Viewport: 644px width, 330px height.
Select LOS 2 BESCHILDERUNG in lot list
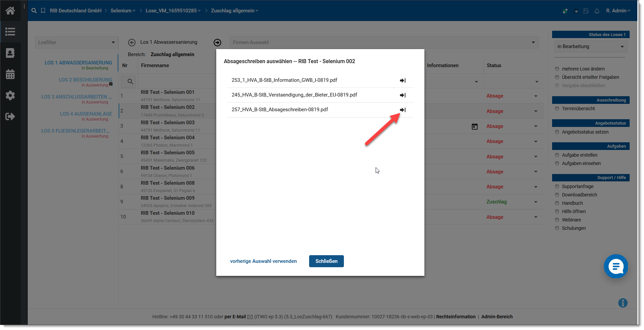click(x=85, y=80)
